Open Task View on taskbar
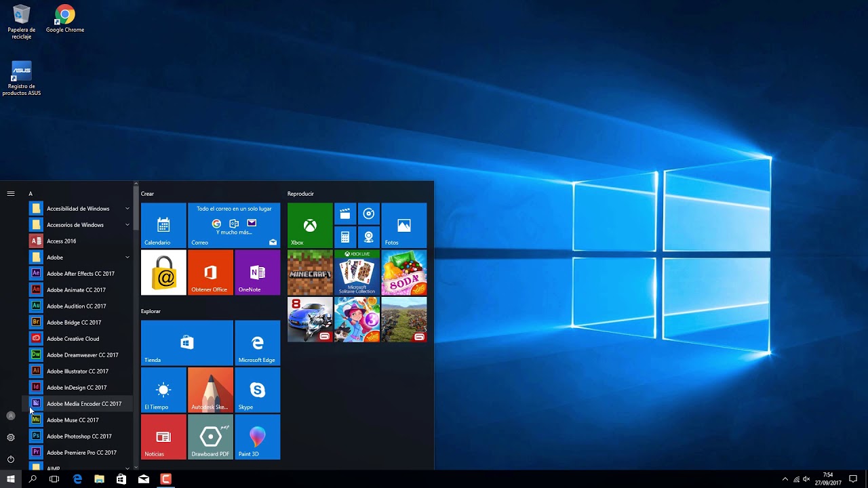Image resolution: width=868 pixels, height=488 pixels. 54,479
